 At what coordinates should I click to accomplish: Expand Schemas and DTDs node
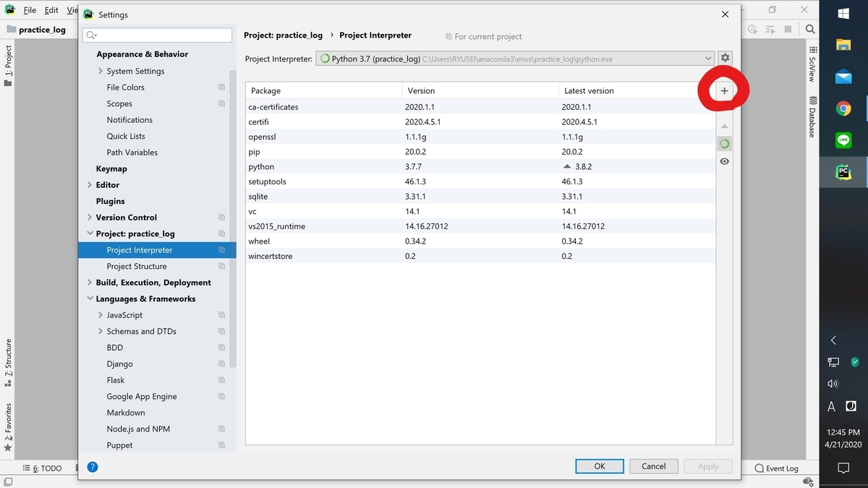click(x=101, y=331)
